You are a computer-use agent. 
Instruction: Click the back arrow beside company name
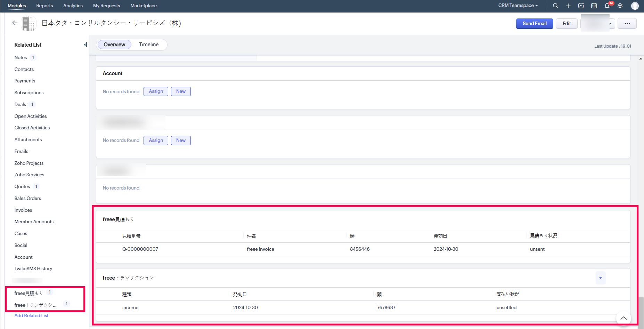pyautogui.click(x=15, y=23)
